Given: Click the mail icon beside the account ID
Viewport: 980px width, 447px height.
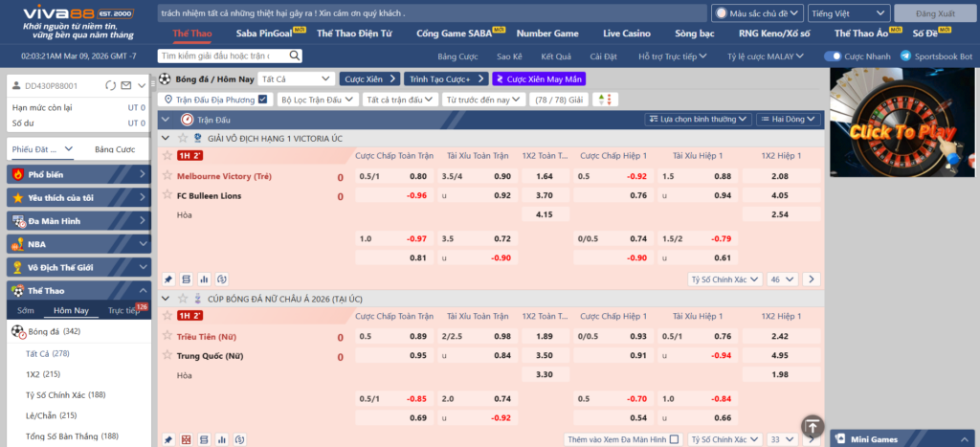Looking at the screenshot, I should coord(127,86).
